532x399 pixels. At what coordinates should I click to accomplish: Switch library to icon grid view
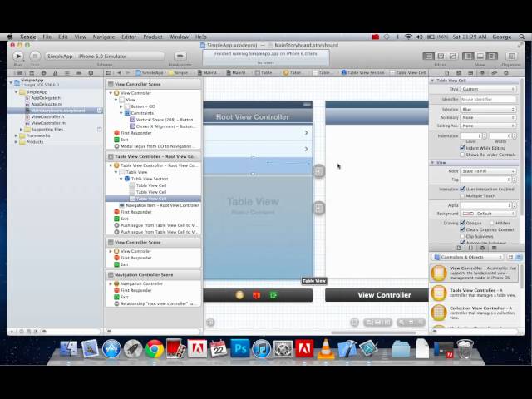coord(510,257)
